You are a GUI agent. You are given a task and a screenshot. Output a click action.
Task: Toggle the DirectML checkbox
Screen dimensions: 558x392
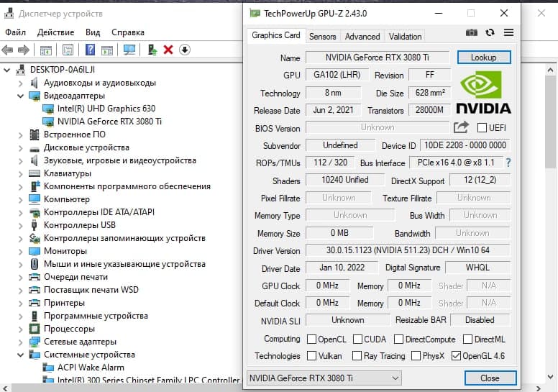[x=468, y=339]
